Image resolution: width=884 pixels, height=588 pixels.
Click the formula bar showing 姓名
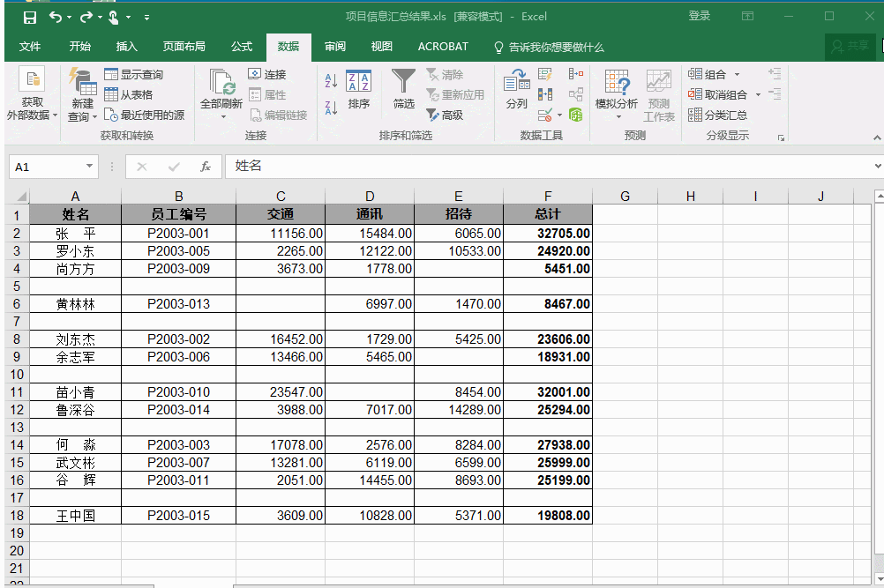click(547, 166)
